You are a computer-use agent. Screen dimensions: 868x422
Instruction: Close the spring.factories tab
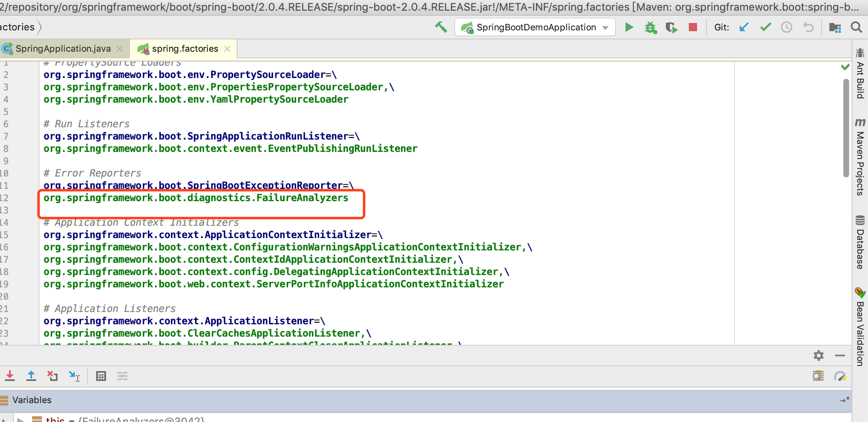(x=227, y=49)
